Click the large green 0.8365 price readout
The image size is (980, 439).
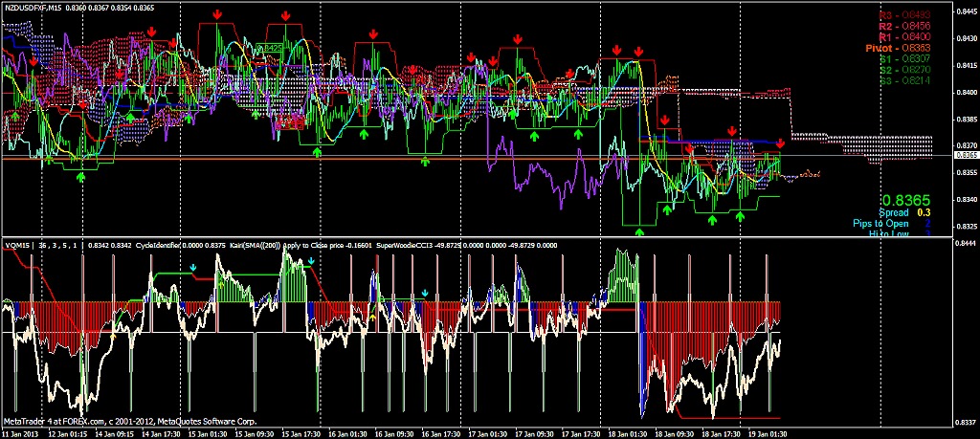(905, 201)
